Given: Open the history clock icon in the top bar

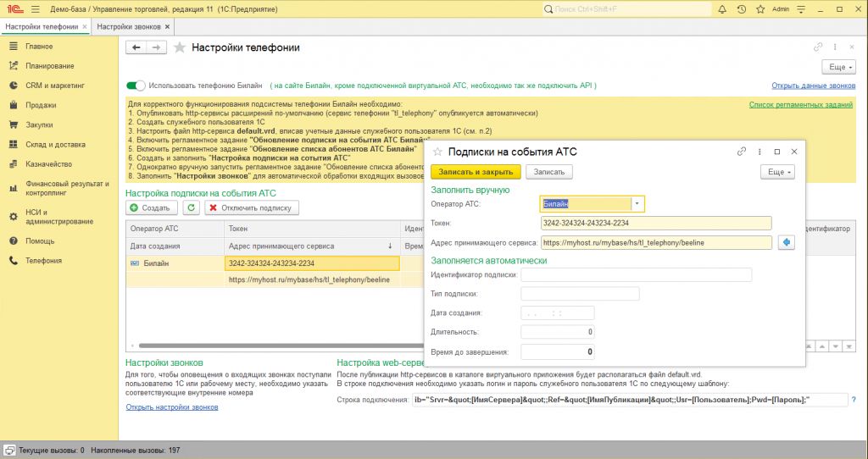Looking at the screenshot, I should click(x=742, y=9).
